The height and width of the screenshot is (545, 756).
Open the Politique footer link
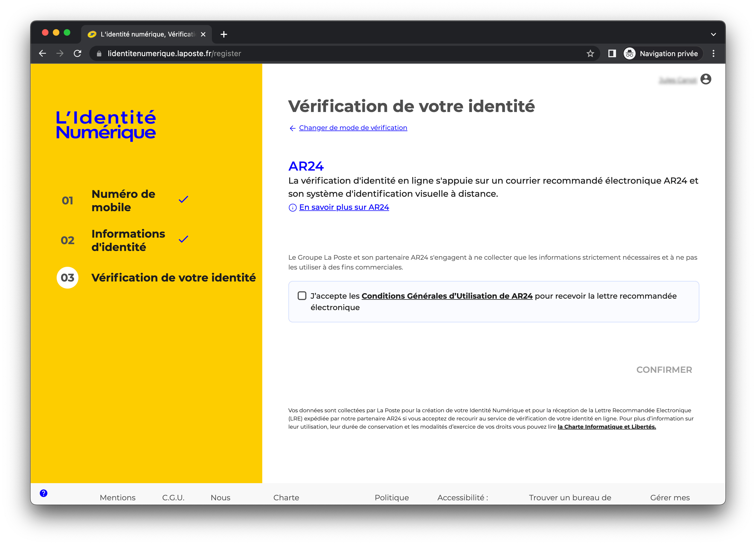392,497
